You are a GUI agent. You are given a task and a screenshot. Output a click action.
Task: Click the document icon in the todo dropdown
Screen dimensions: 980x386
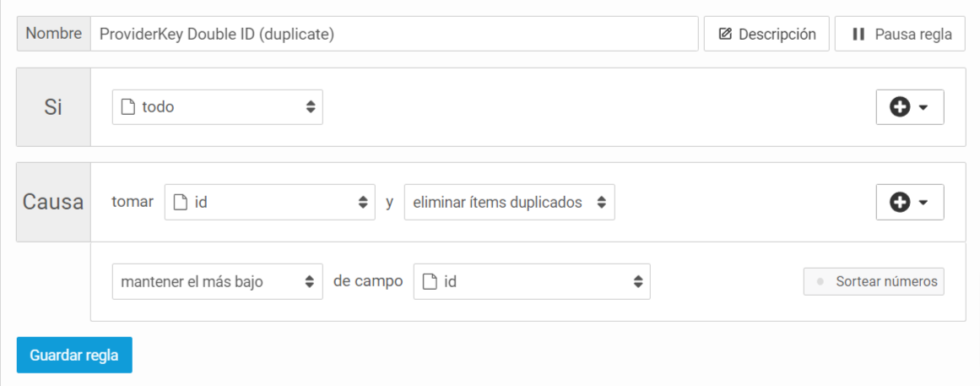127,107
